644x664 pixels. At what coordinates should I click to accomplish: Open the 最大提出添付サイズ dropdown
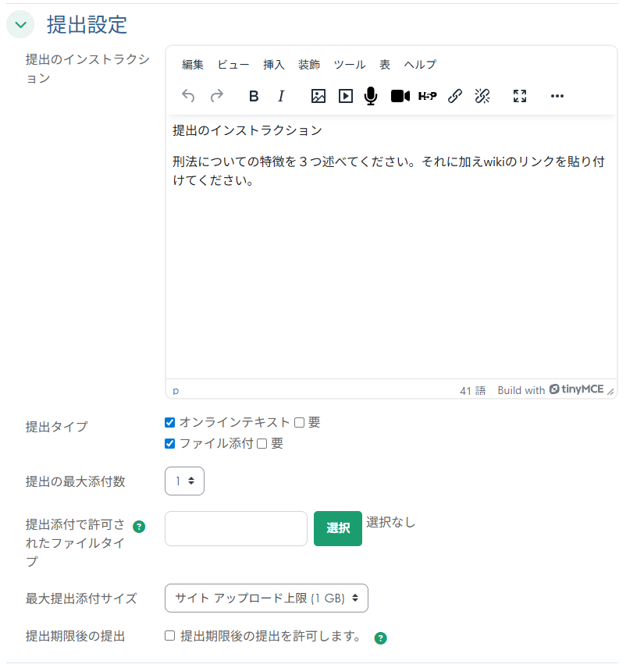coord(267,598)
